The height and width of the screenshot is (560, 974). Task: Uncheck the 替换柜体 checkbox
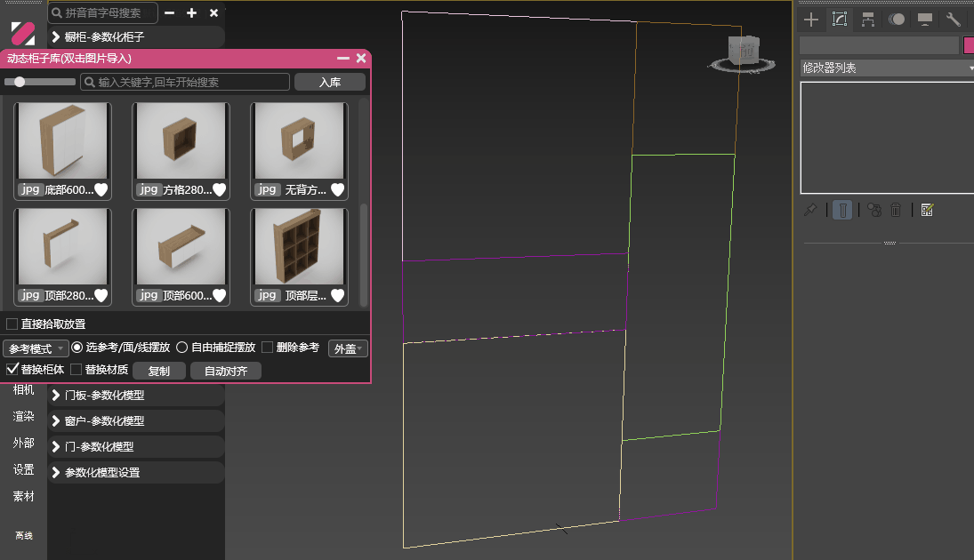tap(12, 369)
